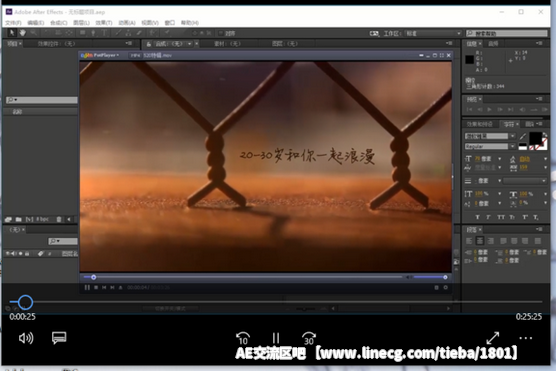Open the Help (帮助) menu

point(190,23)
